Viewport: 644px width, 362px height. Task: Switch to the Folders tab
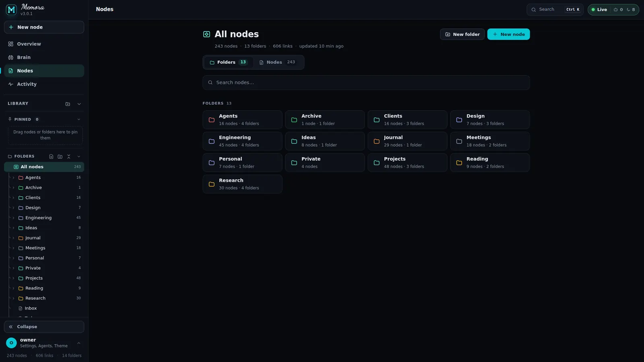pyautogui.click(x=229, y=62)
